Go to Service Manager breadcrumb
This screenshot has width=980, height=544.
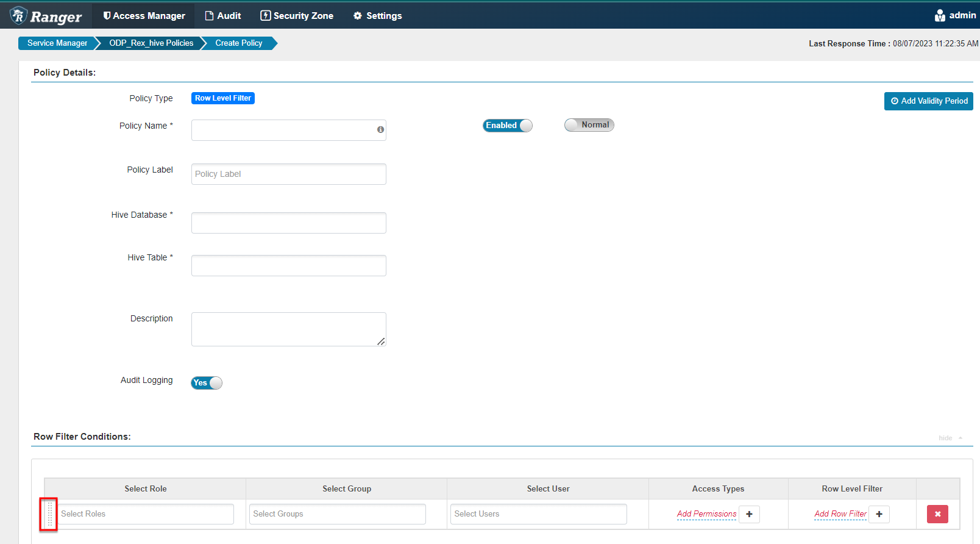(57, 43)
